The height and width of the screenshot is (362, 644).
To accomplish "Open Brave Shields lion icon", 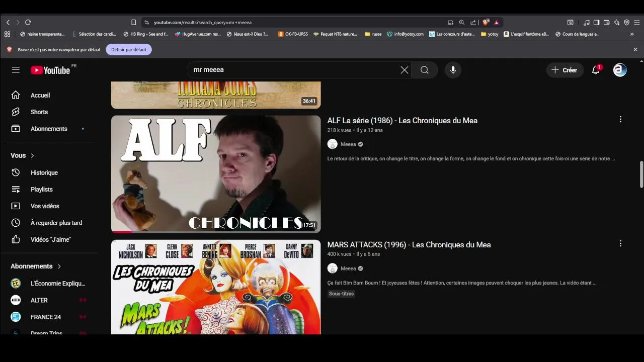I will pos(486,22).
